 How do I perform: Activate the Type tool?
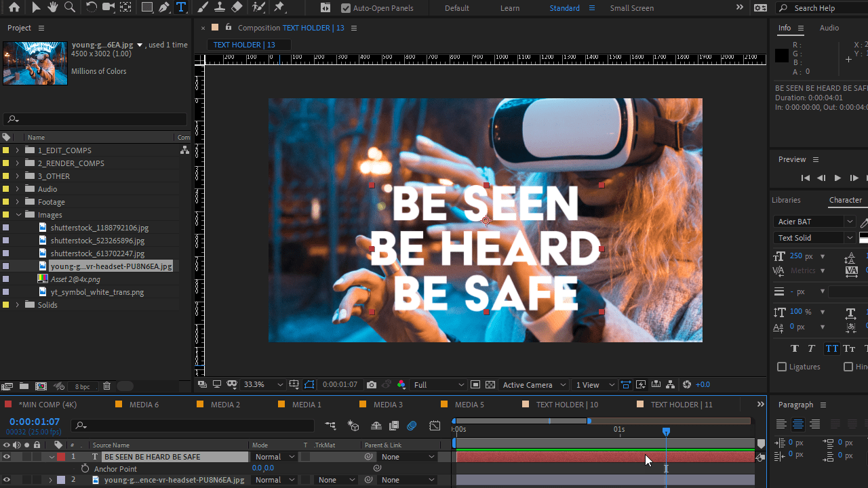(x=181, y=7)
